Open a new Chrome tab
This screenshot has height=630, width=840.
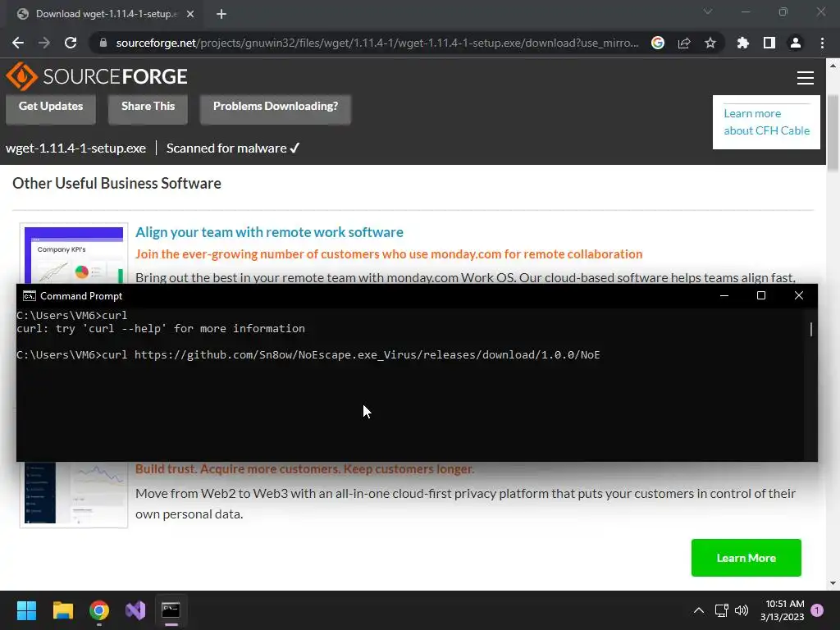pyautogui.click(x=221, y=14)
